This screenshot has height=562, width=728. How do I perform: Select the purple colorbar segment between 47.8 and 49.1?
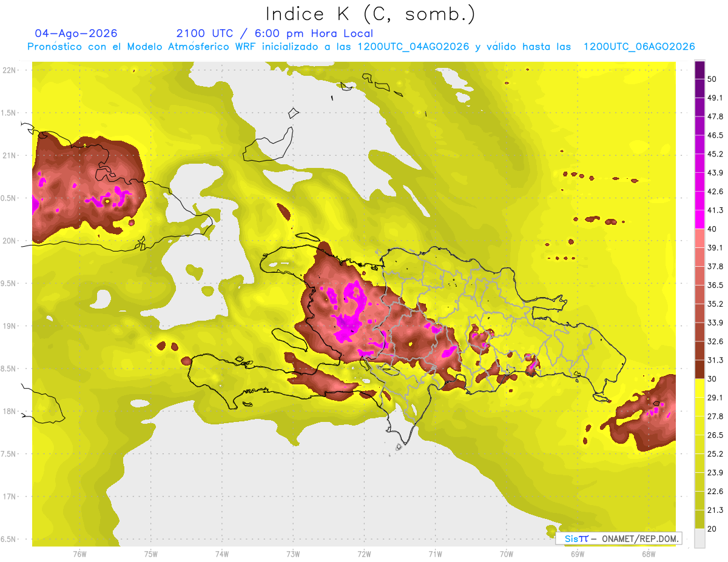pyautogui.click(x=699, y=107)
